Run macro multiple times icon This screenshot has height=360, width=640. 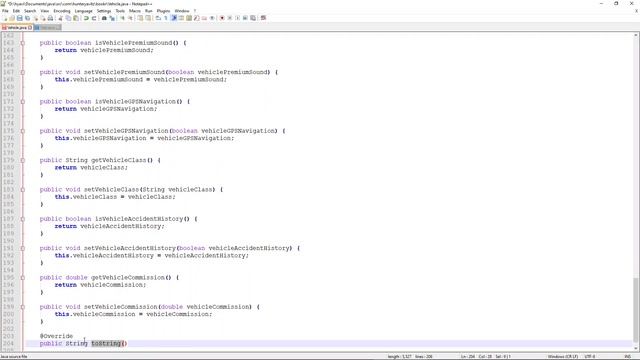tap(245, 18)
